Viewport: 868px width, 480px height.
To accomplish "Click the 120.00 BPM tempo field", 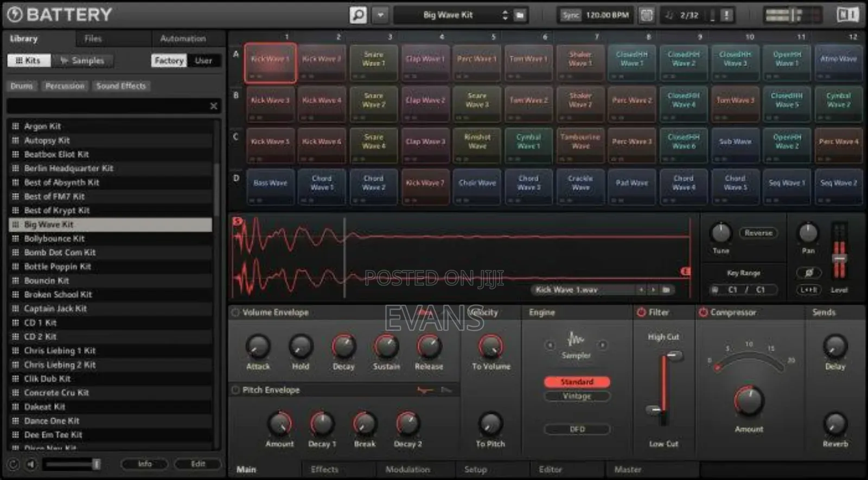I will pos(607,15).
